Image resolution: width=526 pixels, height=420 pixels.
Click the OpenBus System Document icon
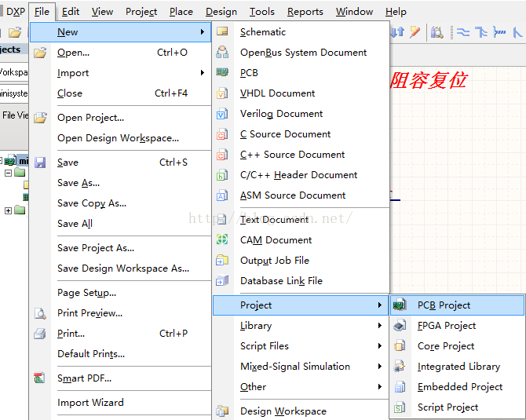coord(222,52)
